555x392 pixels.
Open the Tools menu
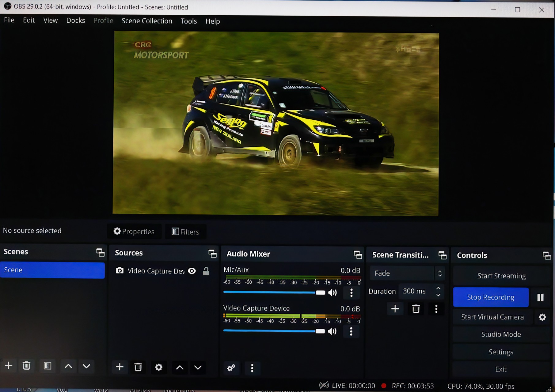(x=189, y=21)
